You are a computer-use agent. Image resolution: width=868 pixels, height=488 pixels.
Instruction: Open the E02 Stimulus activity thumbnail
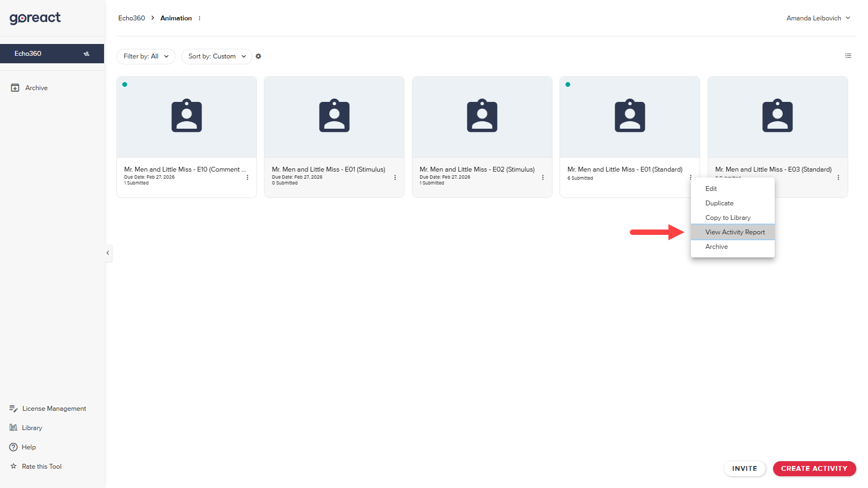[481, 116]
